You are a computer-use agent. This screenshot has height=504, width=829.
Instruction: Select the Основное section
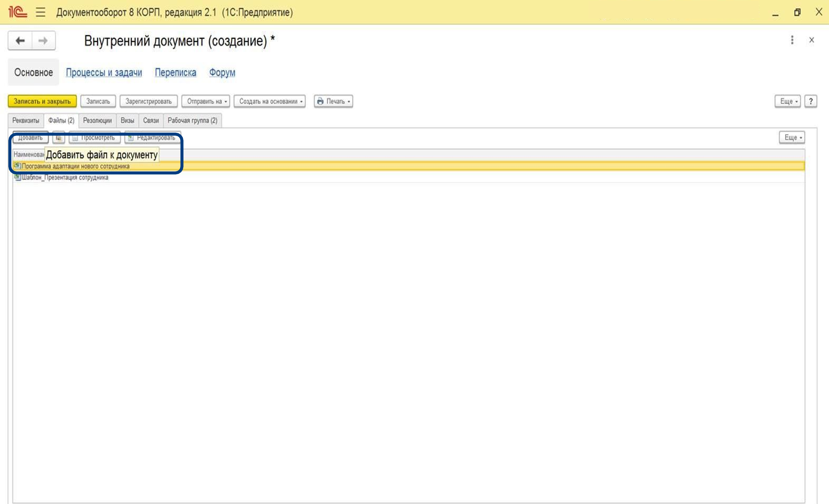click(33, 72)
